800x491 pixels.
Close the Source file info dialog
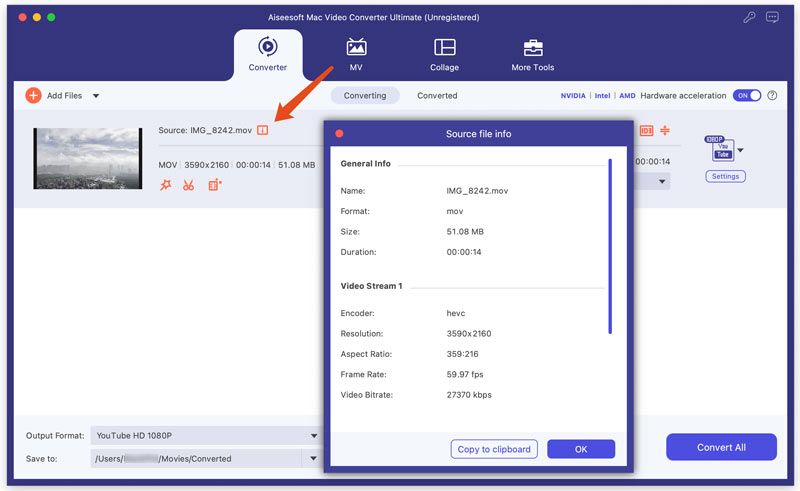[339, 134]
